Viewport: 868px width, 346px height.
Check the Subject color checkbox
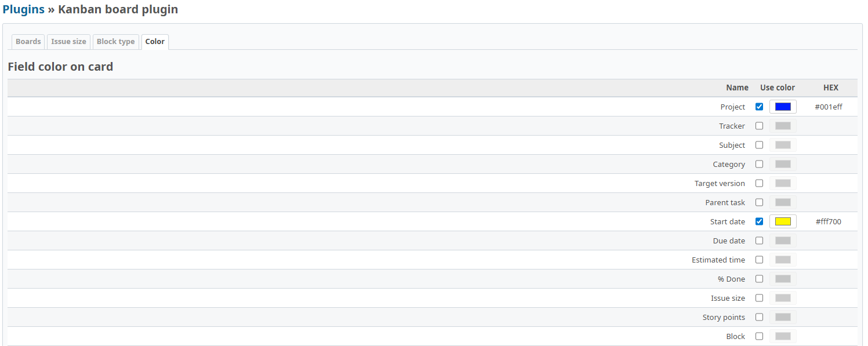coord(759,145)
